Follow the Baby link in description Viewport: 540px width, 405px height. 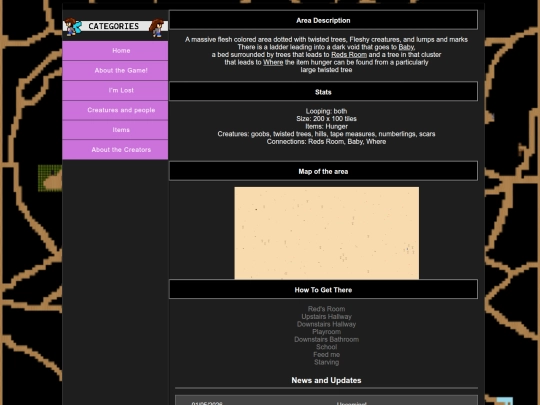point(406,47)
